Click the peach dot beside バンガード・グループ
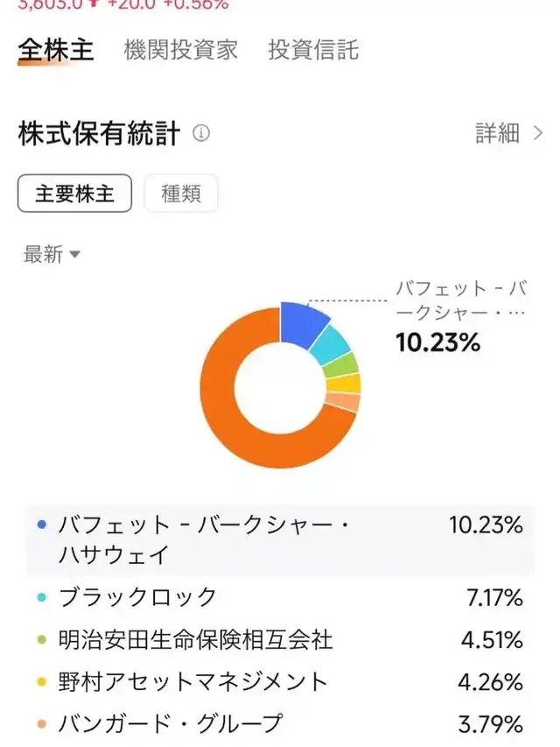This screenshot has height=747, width=560. coord(42,724)
